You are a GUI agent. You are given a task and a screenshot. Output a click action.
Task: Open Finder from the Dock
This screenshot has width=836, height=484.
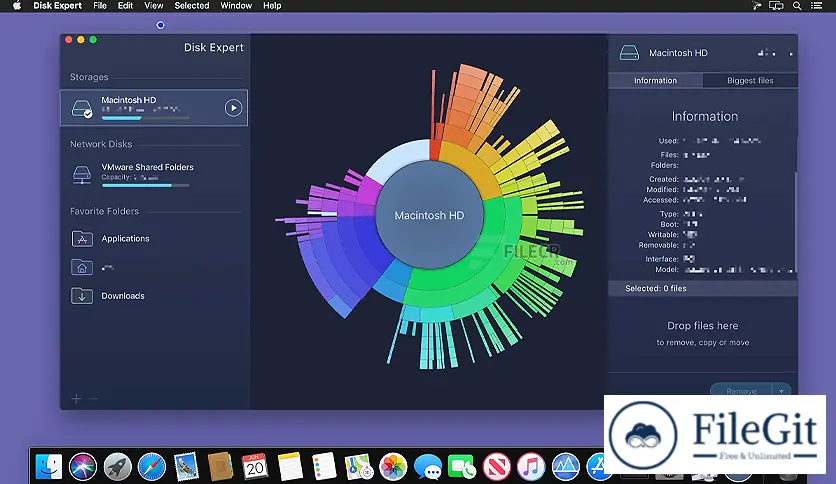click(x=49, y=467)
